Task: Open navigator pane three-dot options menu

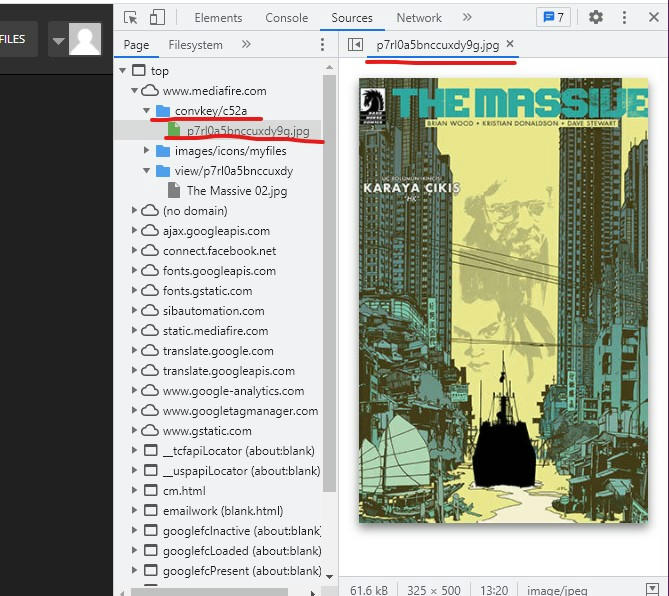Action: (x=322, y=44)
